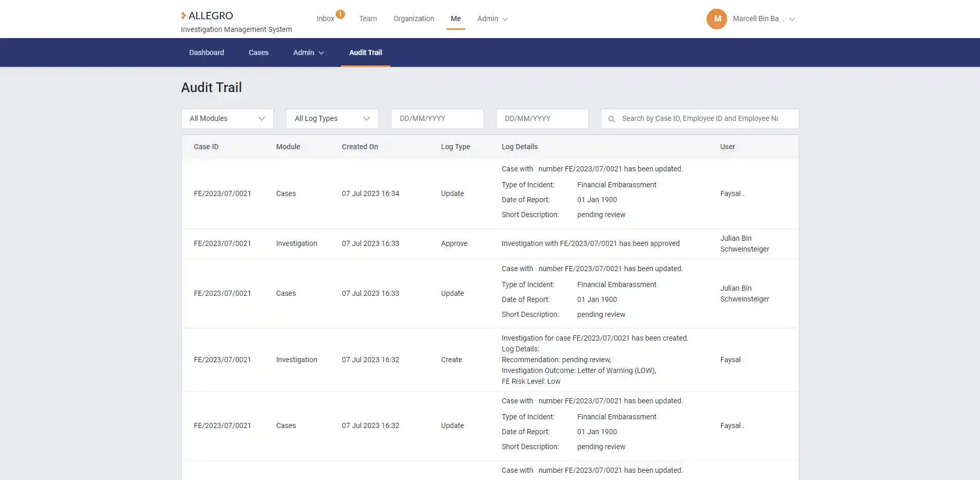Viewport: 980px width, 480px height.
Task: Open the All Log Types dropdown
Action: pyautogui.click(x=332, y=118)
